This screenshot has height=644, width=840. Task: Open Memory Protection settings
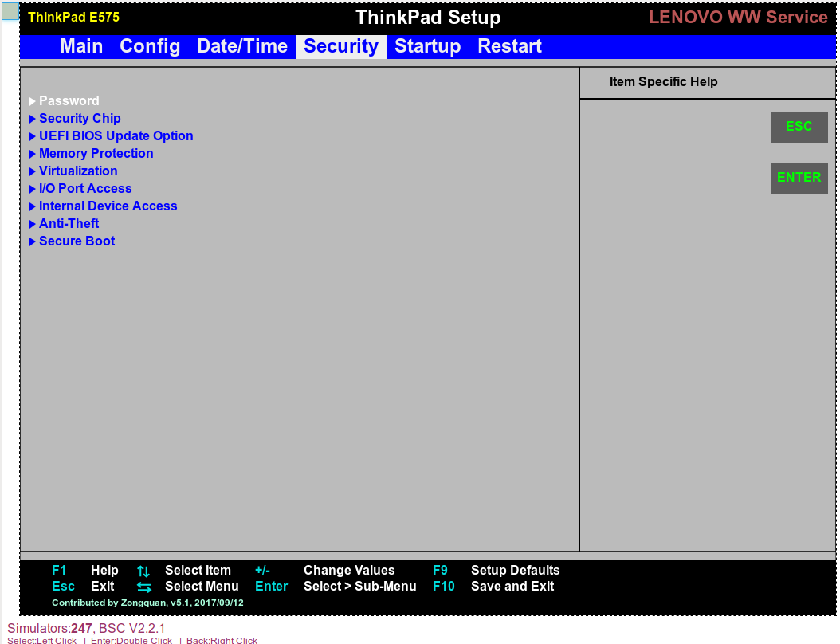96,154
